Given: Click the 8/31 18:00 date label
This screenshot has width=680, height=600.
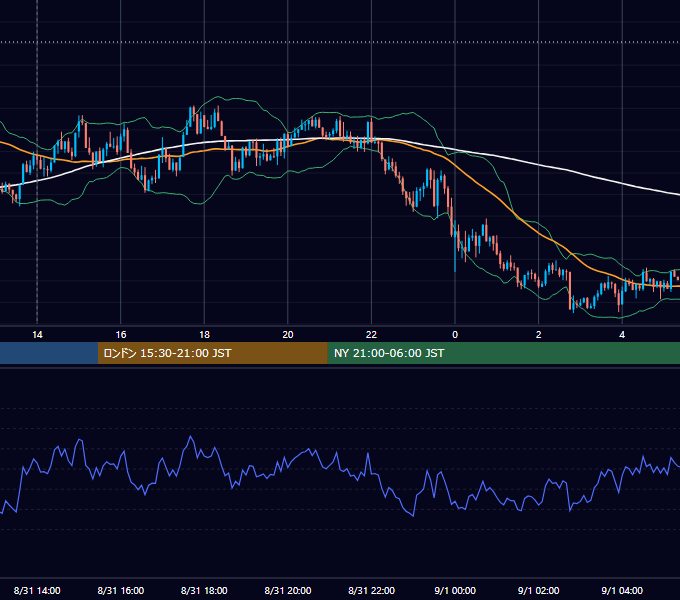Looking at the screenshot, I should click(204, 590).
